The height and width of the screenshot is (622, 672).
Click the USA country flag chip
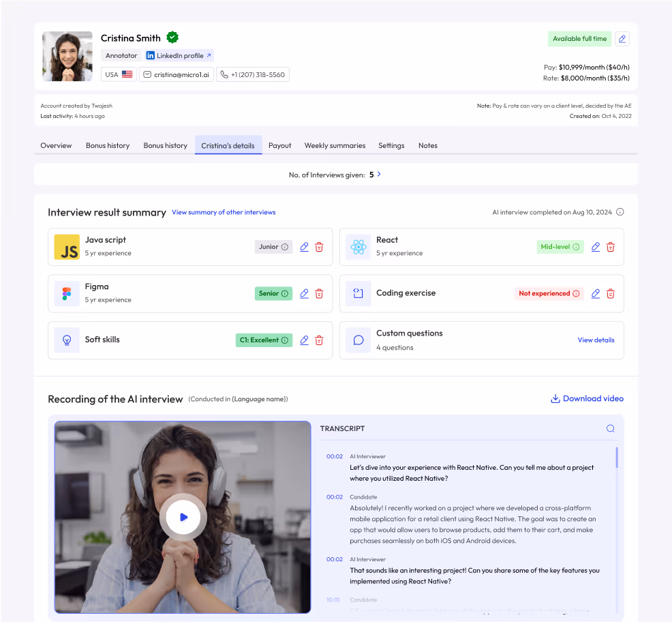coord(119,74)
